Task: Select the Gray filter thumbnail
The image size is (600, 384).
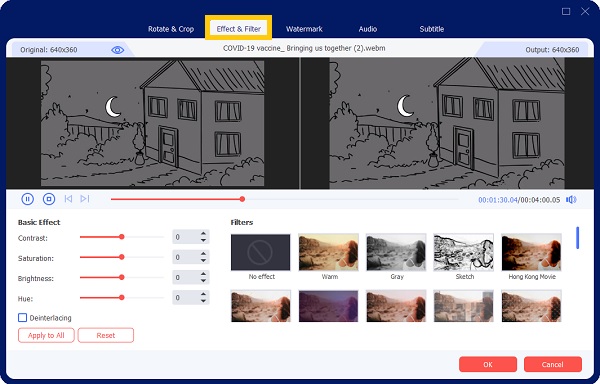Action: 396,252
